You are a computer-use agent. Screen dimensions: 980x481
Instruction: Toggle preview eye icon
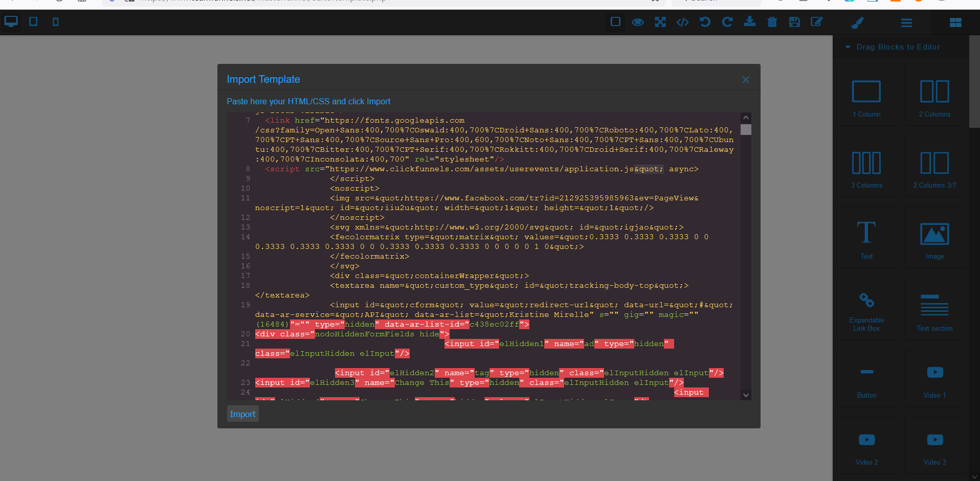(638, 22)
